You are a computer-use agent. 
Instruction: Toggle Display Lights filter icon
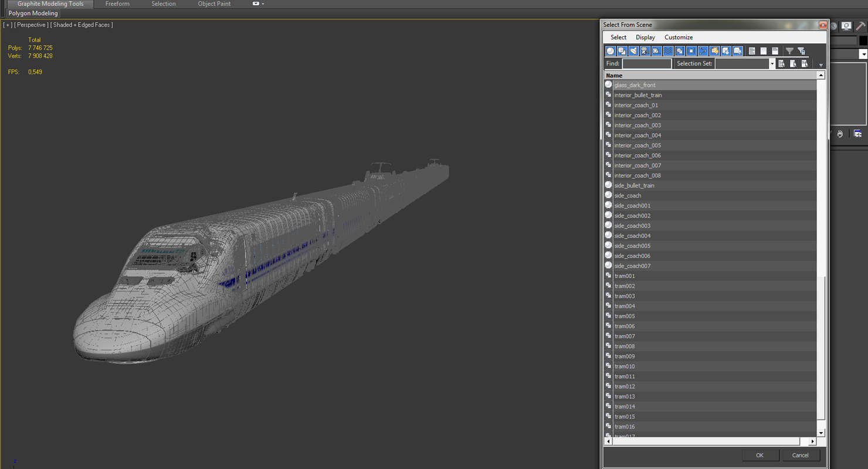[633, 51]
